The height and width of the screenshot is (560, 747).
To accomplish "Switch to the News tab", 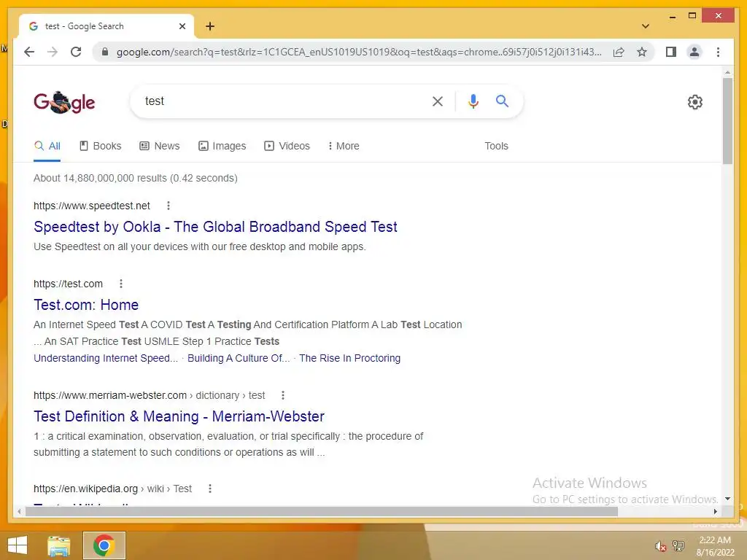I will click(160, 146).
